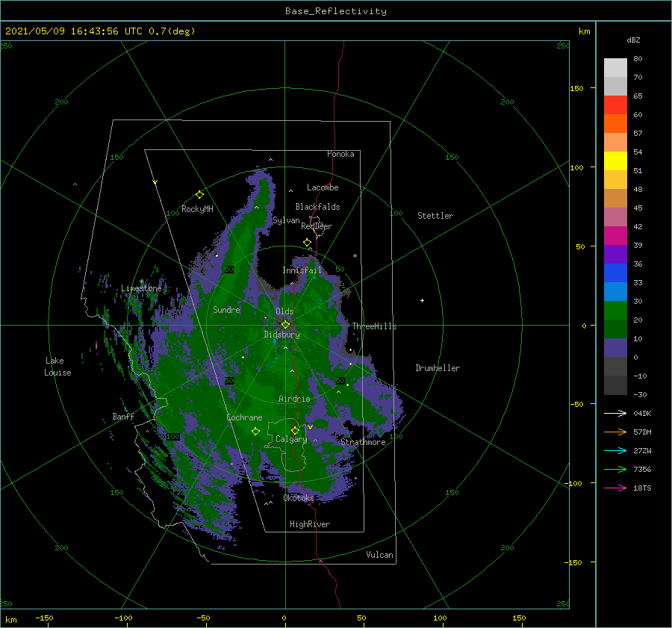Pick the bright yellow 51-54 dBZ swatch
The image size is (672, 628).
(x=615, y=161)
